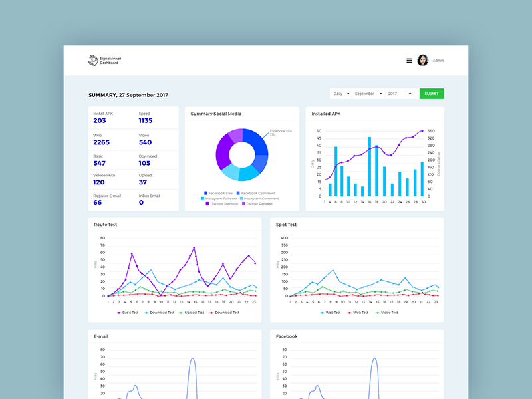Click the Admin profile avatar
This screenshot has height=399, width=532.
point(422,61)
